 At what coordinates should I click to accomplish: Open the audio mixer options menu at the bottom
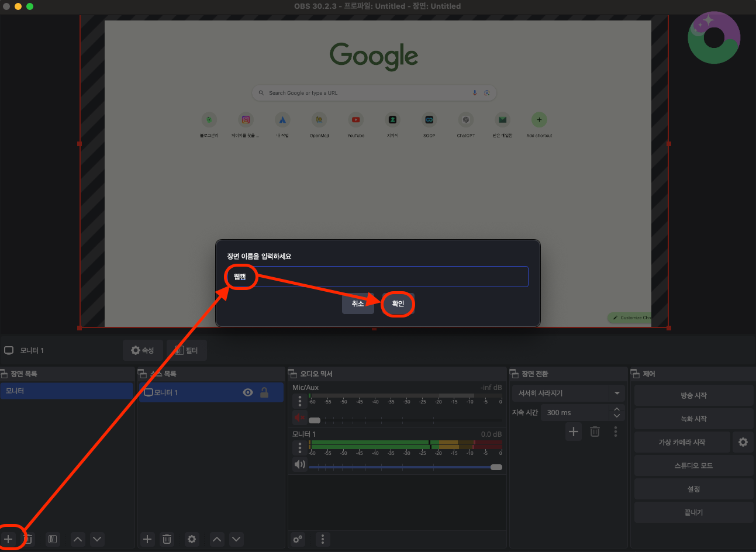point(322,539)
